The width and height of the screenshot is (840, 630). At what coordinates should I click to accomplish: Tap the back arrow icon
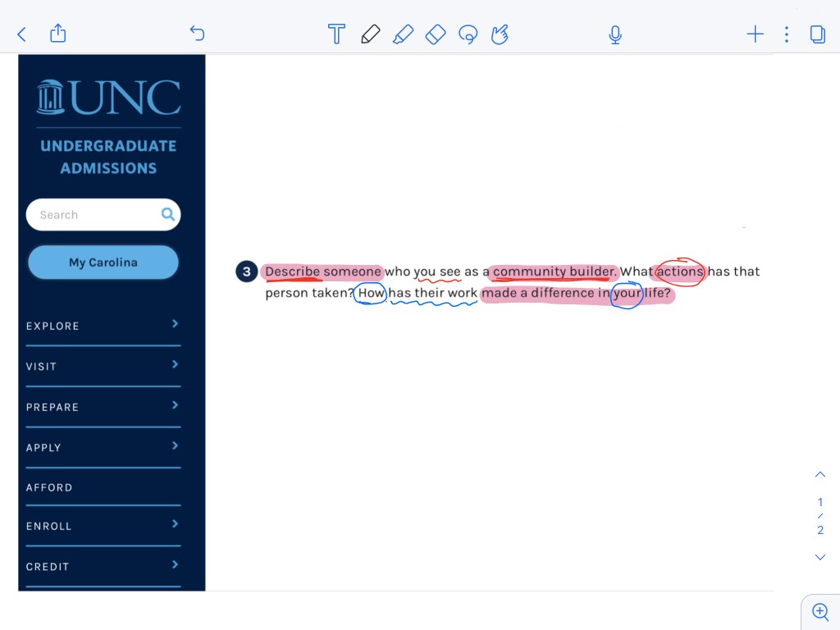click(22, 34)
